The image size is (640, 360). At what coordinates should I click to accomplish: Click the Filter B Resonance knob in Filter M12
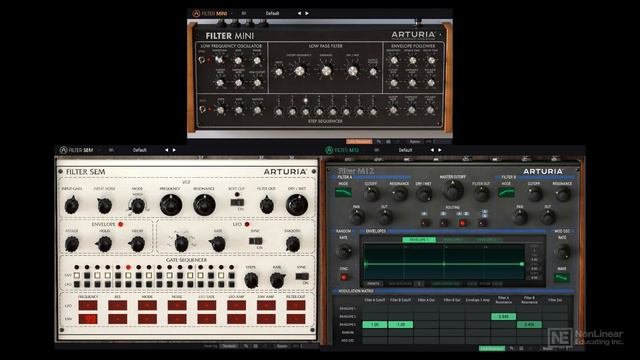tap(562, 194)
